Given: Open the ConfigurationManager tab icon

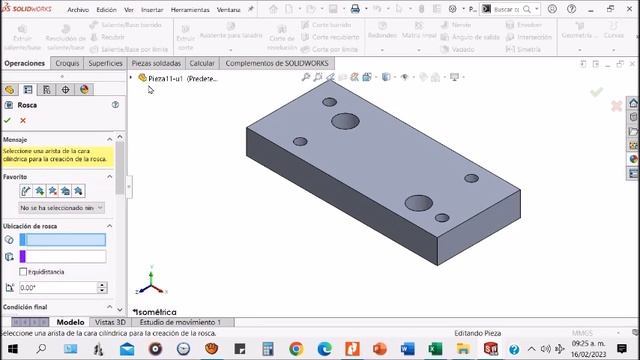Looking at the screenshot, I should click(47, 89).
